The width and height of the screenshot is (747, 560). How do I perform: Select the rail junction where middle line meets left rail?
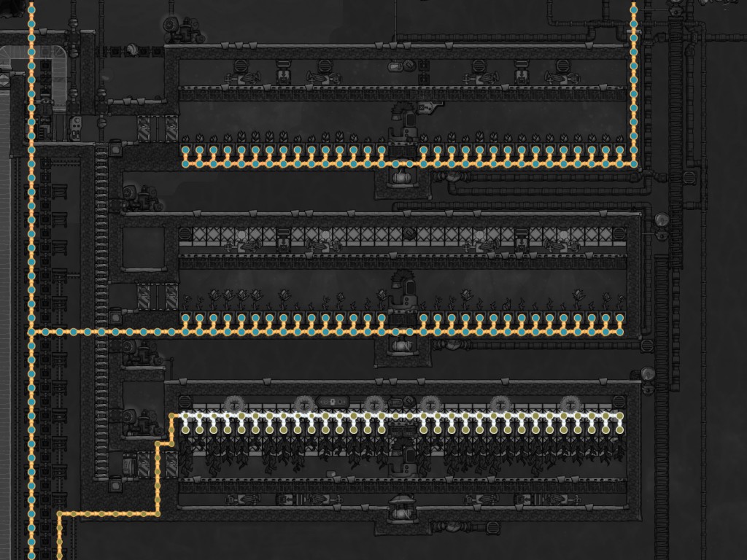point(31,332)
